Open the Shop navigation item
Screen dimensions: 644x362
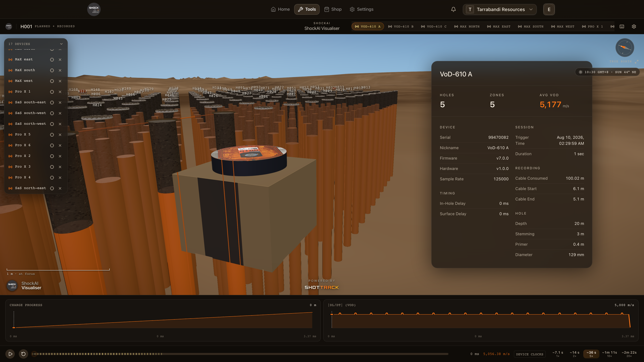point(333,9)
